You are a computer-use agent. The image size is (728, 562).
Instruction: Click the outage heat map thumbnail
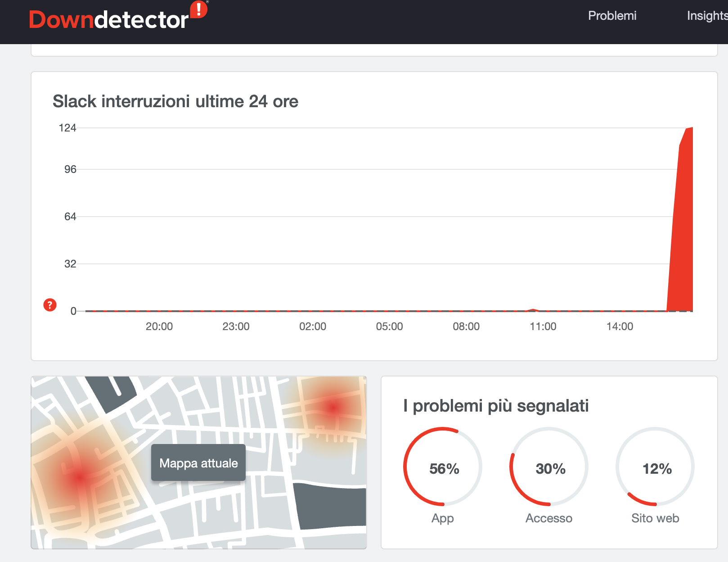pos(198,462)
